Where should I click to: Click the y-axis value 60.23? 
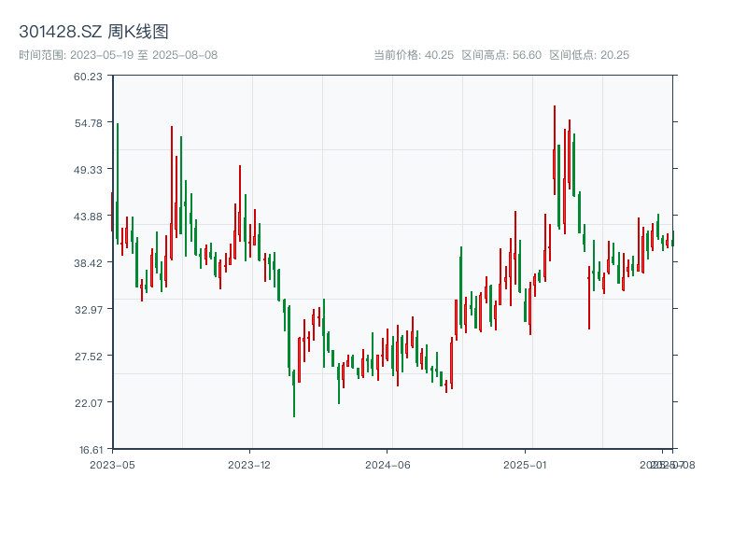pyautogui.click(x=88, y=77)
